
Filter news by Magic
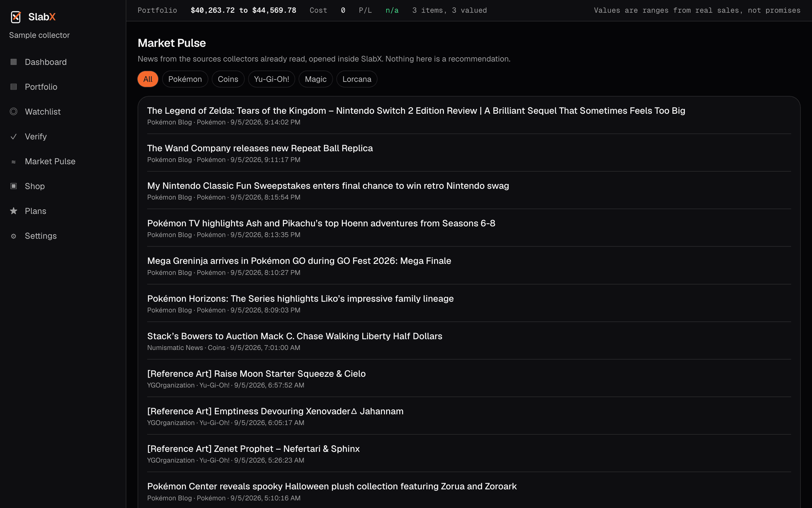[x=315, y=79]
